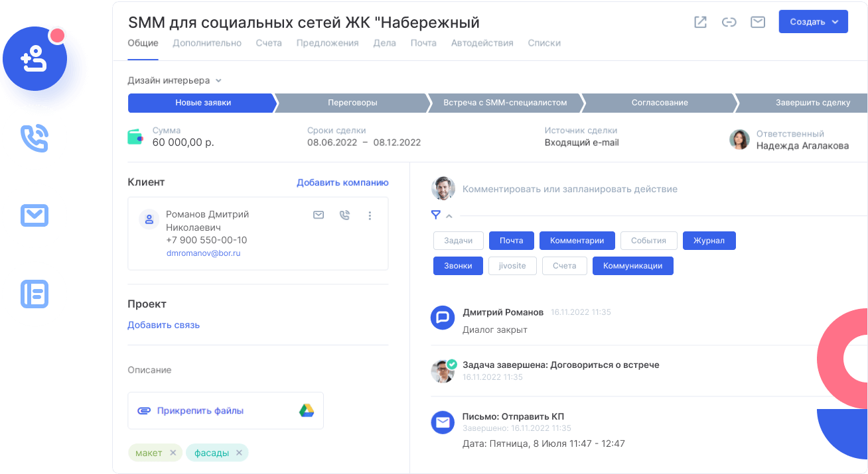The width and height of the screenshot is (868, 474).
Task: Open deal in new window icon
Action: 700,22
